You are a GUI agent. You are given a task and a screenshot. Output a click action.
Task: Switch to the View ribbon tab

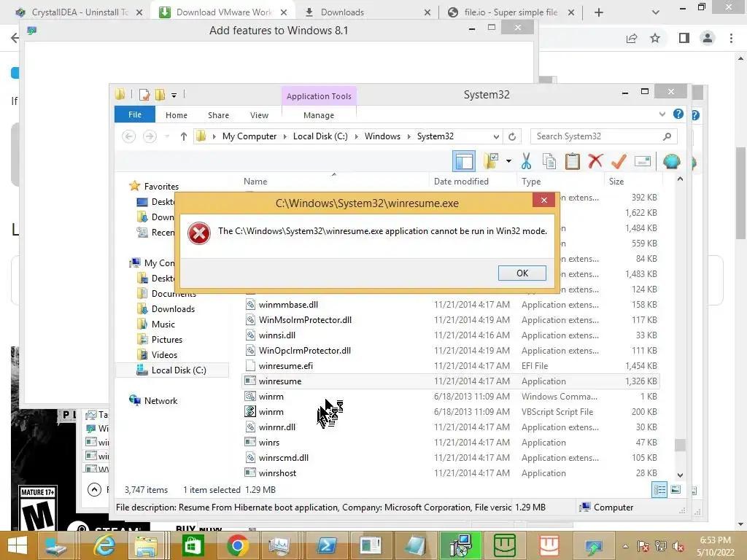(259, 115)
